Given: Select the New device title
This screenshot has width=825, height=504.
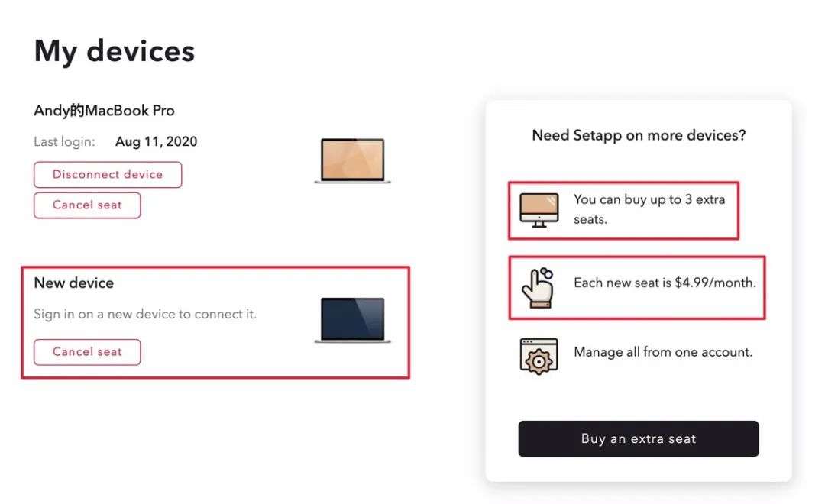Looking at the screenshot, I should point(74,283).
